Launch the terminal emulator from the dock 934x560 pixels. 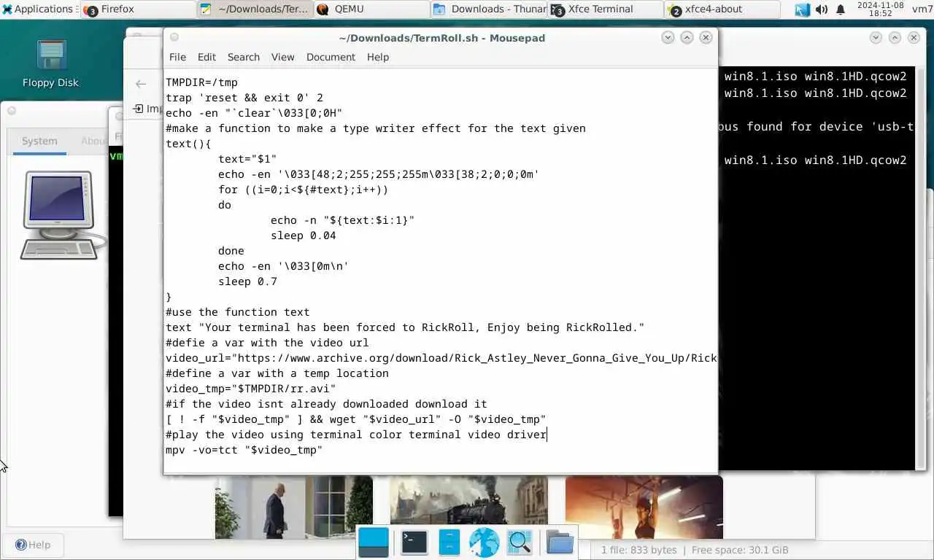[x=414, y=542]
